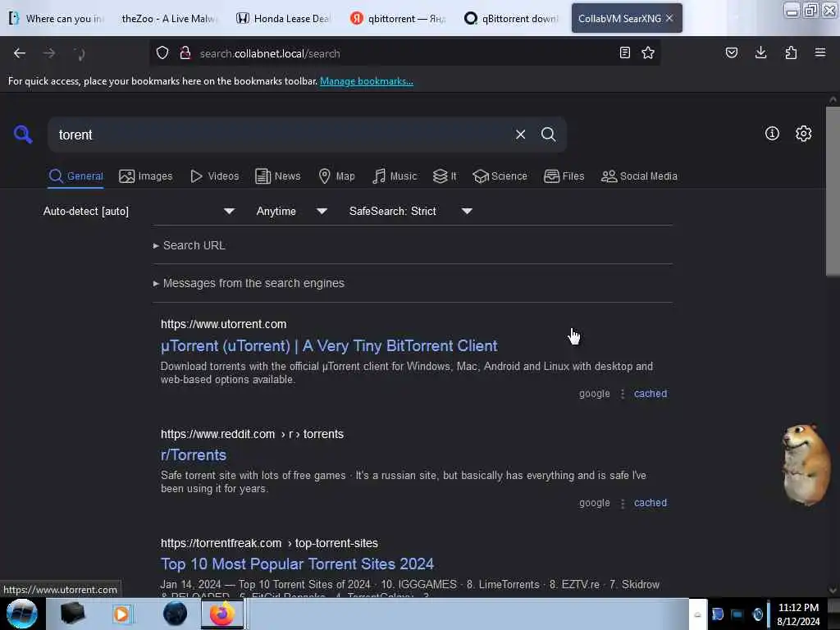840x630 pixels.
Task: Show site security lock information
Action: point(185,53)
